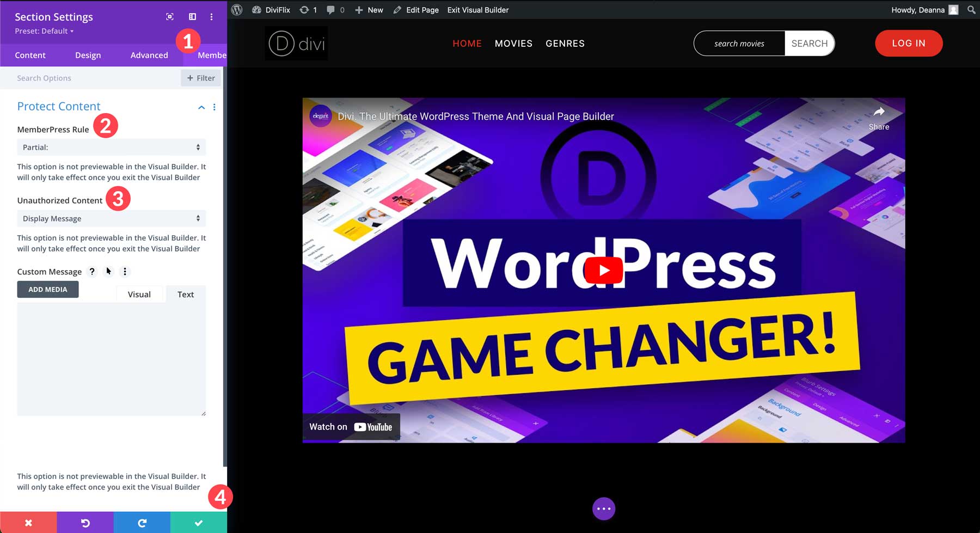The height and width of the screenshot is (533, 980).
Task: Click Watch on YouTube
Action: [351, 427]
